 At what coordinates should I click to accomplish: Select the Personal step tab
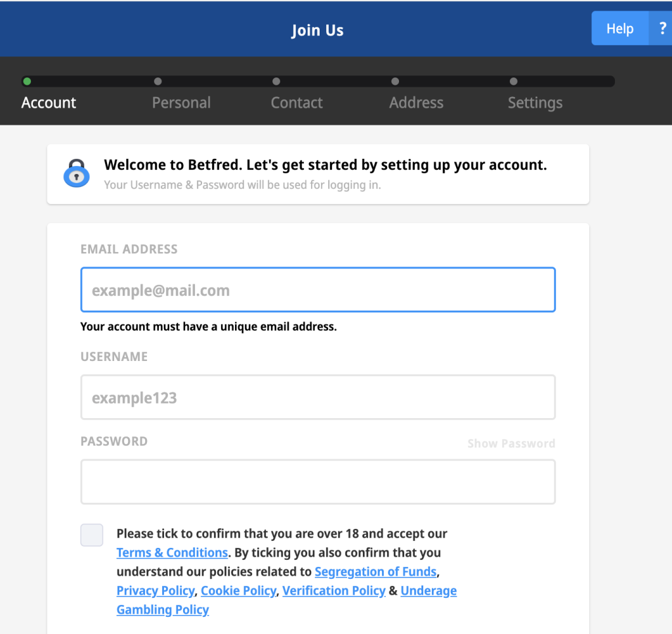181,103
